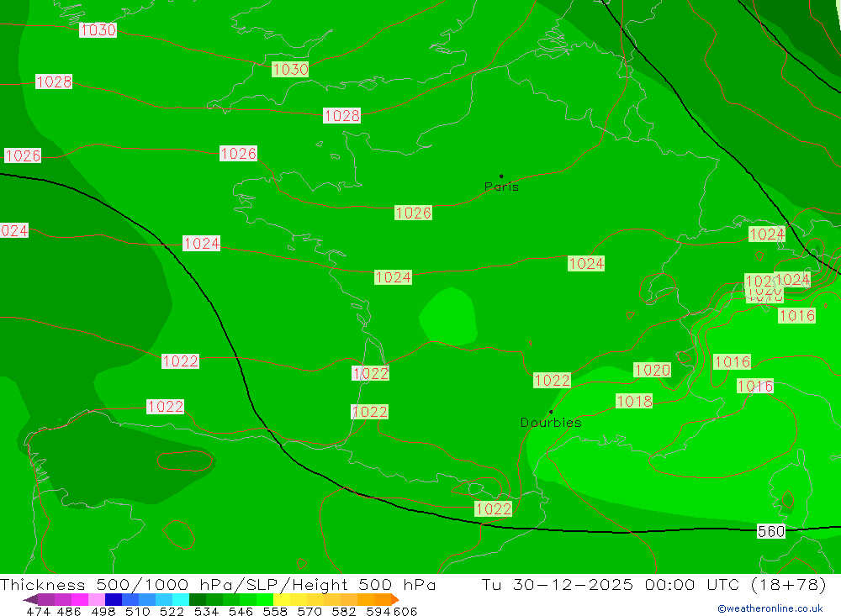
Task: Click the 560 height contour label
Action: [x=770, y=531]
